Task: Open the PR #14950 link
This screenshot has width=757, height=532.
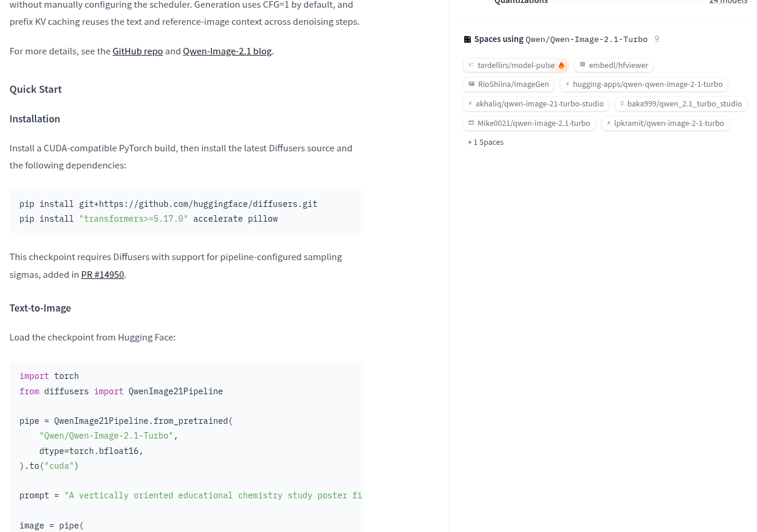Action: point(102,274)
